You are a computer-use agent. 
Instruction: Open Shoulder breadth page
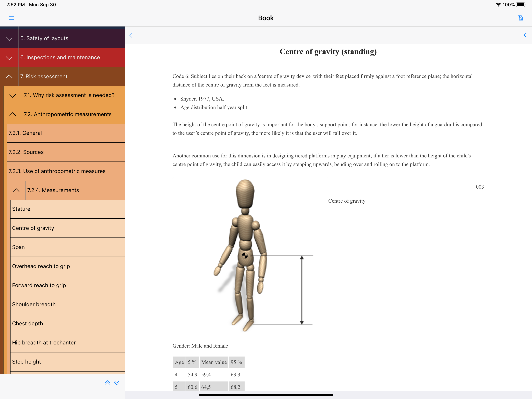point(67,305)
